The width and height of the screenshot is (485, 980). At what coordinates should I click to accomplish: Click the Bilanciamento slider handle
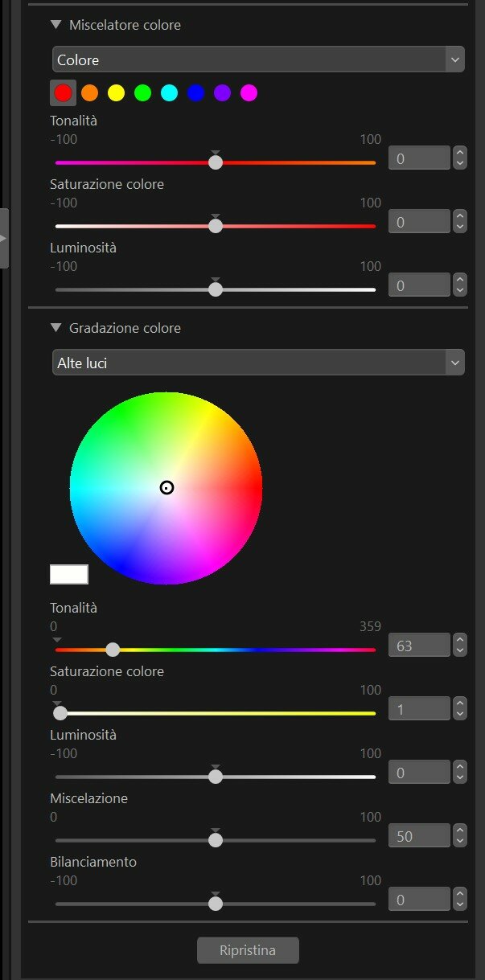click(215, 903)
